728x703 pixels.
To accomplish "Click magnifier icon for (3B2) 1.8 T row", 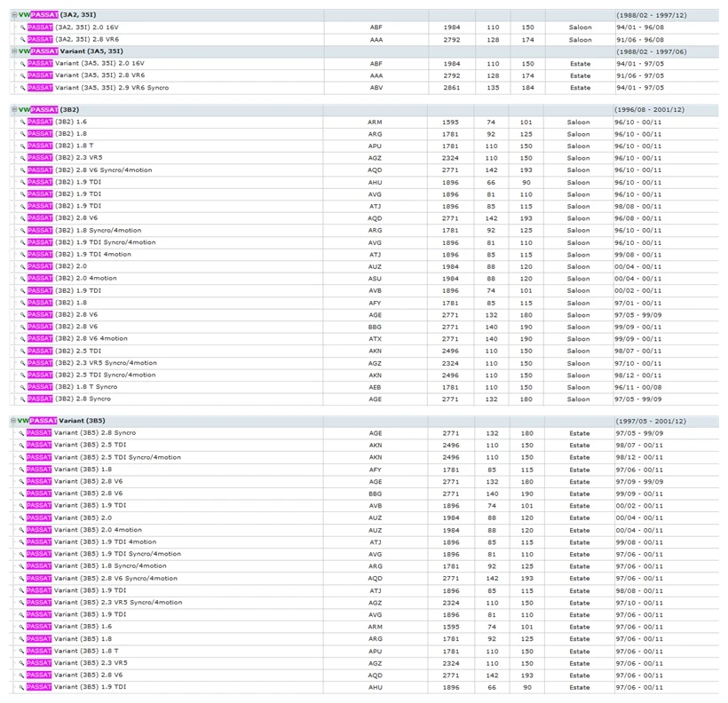I will (x=22, y=146).
